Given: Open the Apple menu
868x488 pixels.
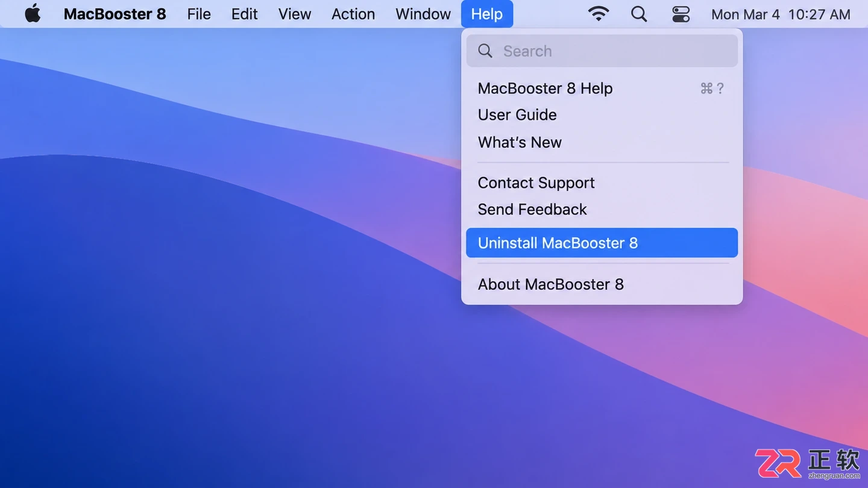Looking at the screenshot, I should pyautogui.click(x=33, y=14).
